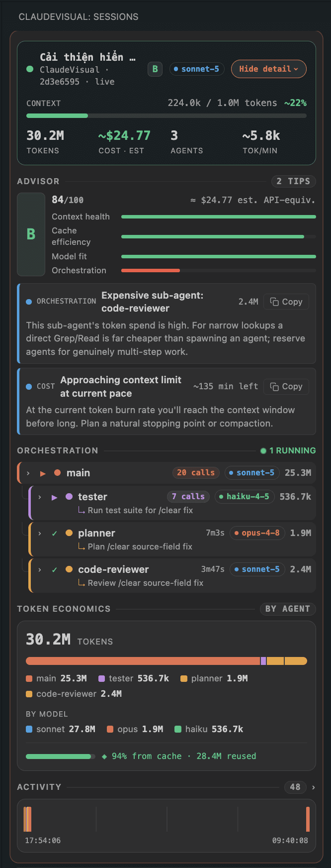This screenshot has width=331, height=868.
Task: Click the play triangle icon on main row
Action: coord(43,473)
